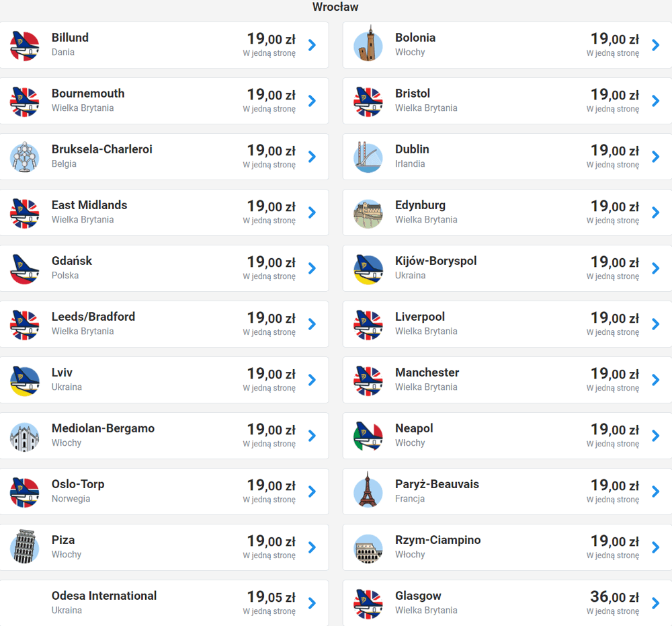Viewport: 672px width, 626px height.
Task: Click the Atomium icon for Bruksela-Charleroi
Action: coord(25,157)
